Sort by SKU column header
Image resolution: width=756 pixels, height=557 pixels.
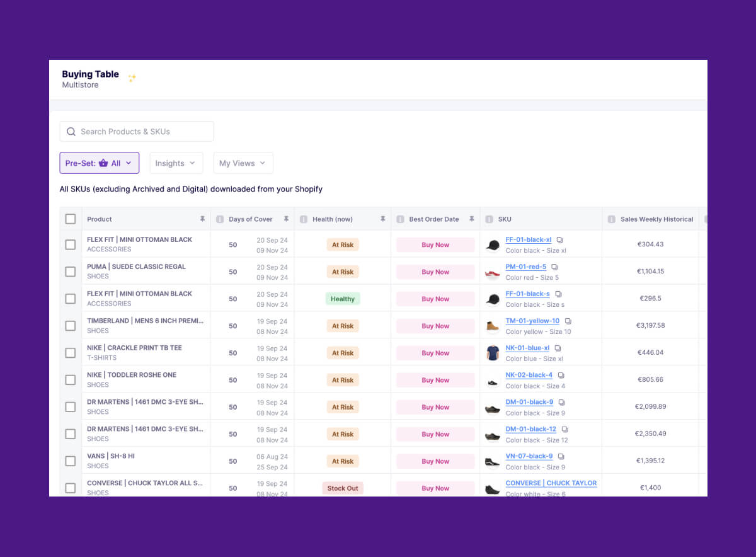[505, 219]
